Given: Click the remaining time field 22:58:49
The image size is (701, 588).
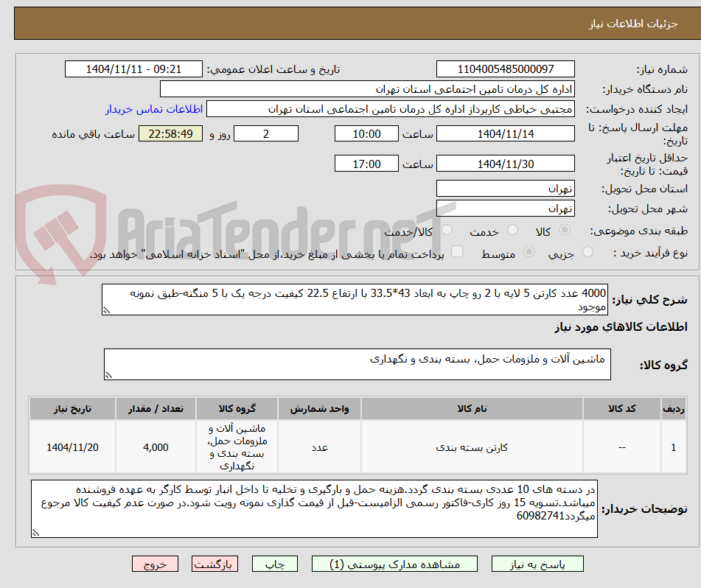Looking at the screenshot, I should pyautogui.click(x=170, y=134).
